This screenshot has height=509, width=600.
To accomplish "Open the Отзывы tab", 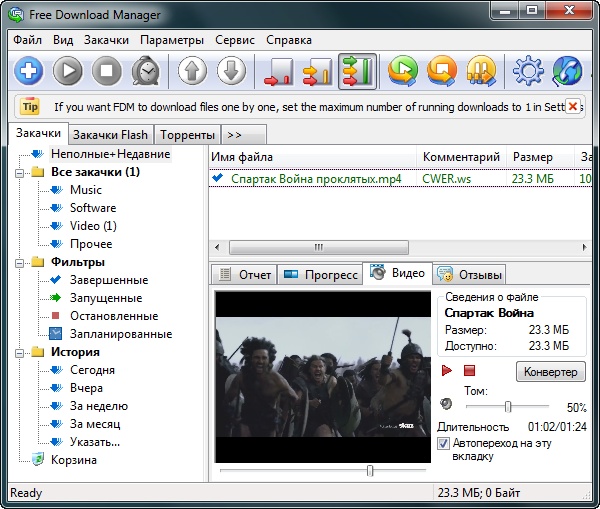I will point(469,274).
